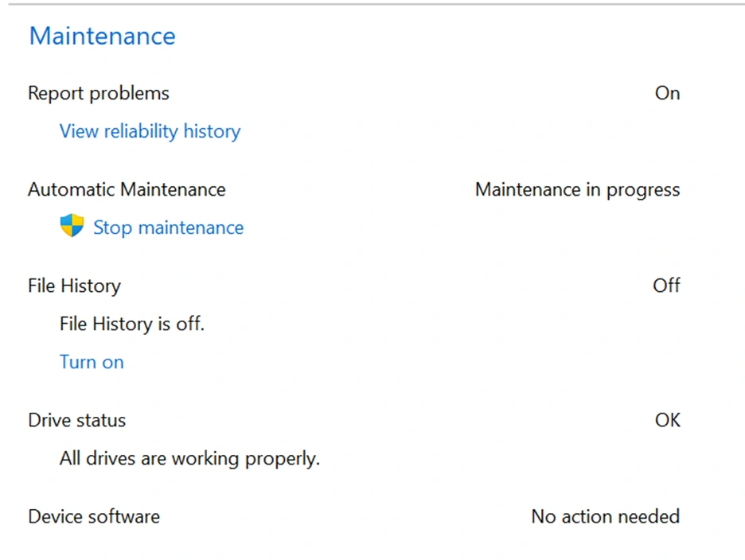This screenshot has height=560, width=745.
Task: Click the Maintenance in progress status text
Action: pyautogui.click(x=577, y=189)
